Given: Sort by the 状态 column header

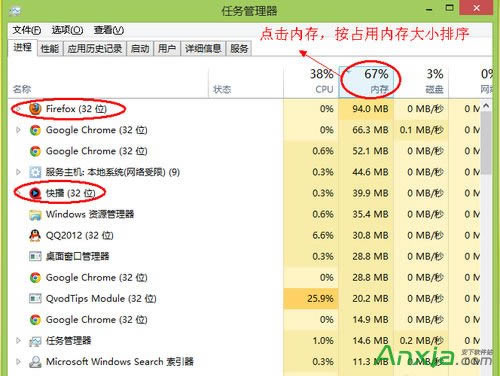Looking at the screenshot, I should point(246,82).
